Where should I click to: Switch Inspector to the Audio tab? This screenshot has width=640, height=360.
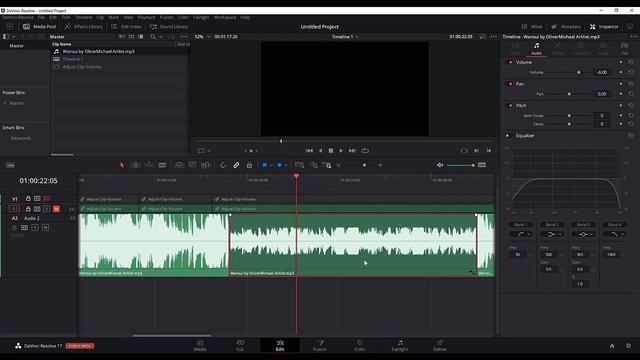pyautogui.click(x=536, y=49)
